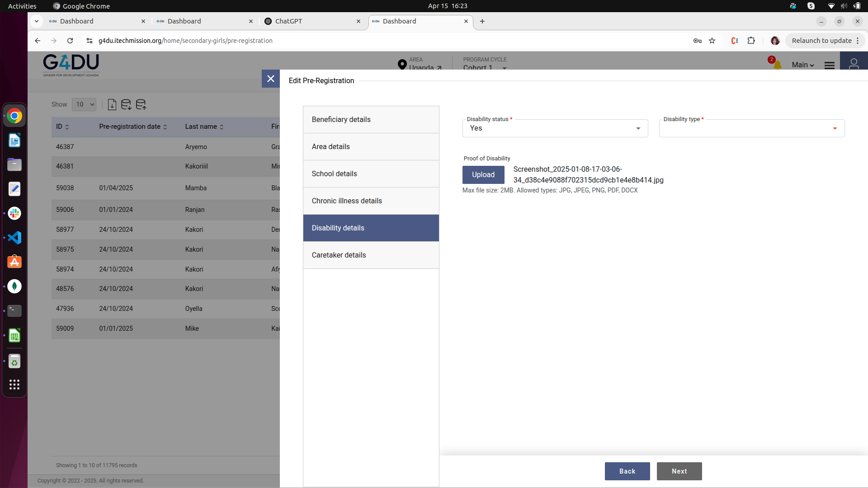Close the Edit Pre-Registration panel
Image resolution: width=868 pixels, height=488 pixels.
(x=270, y=79)
